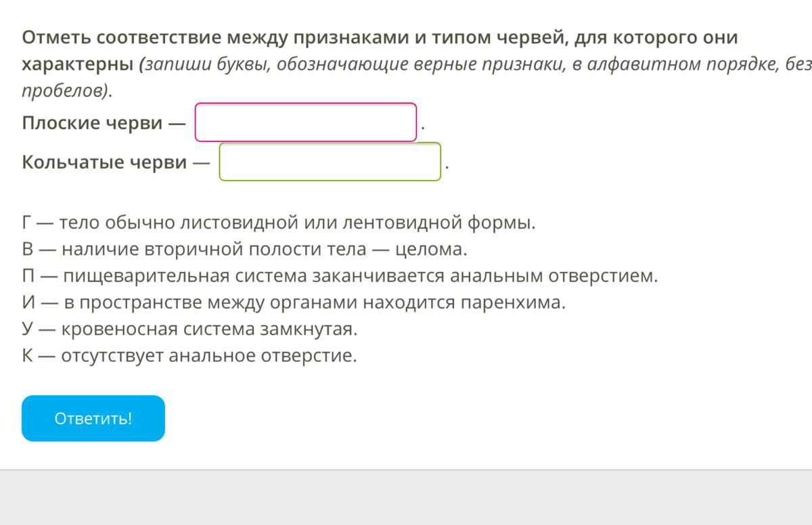Screen dimensions: 812x525
Task: Focus the Кольчатые черви answer input field
Action: 330,162
